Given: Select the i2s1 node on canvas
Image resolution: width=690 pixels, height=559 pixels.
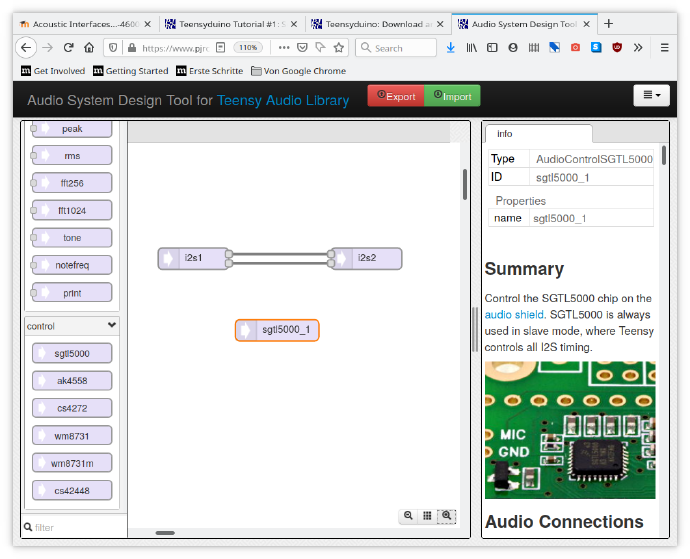Looking at the screenshot, I should click(x=192, y=258).
